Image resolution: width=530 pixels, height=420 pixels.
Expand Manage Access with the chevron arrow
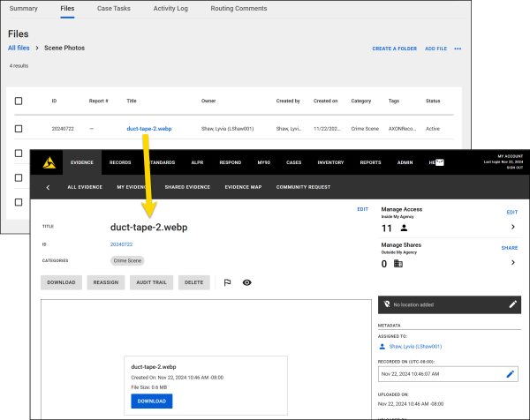[512, 227]
